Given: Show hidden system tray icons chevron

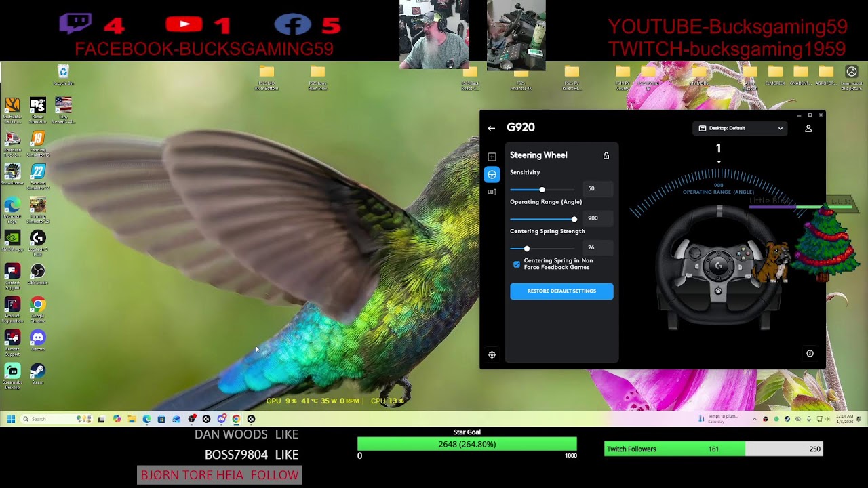Looking at the screenshot, I should tap(754, 419).
